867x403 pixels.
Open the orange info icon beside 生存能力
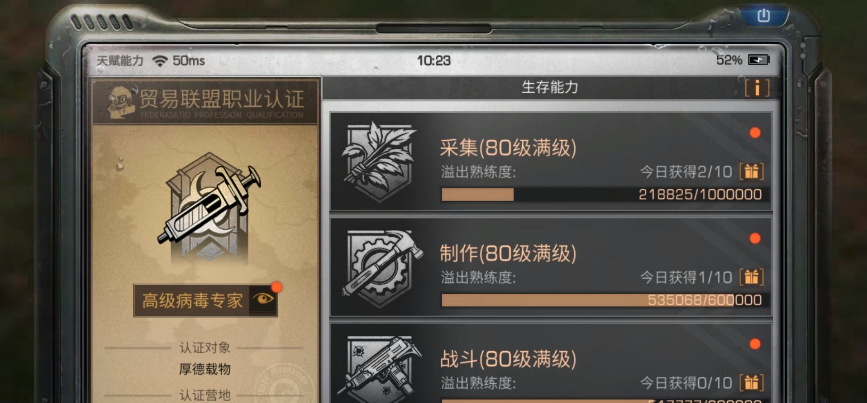coord(757,88)
